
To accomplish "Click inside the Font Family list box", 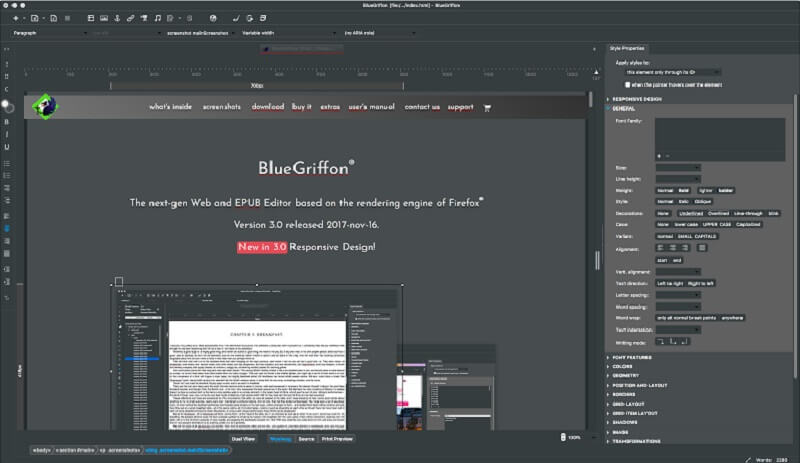I will [x=720, y=139].
